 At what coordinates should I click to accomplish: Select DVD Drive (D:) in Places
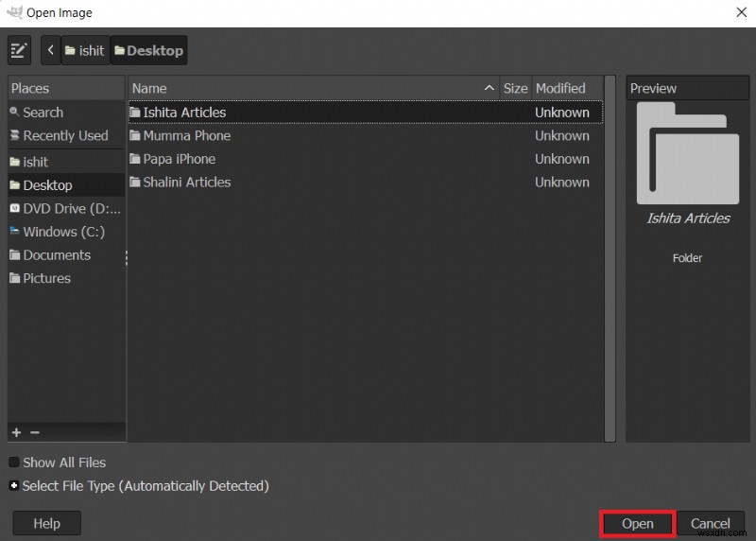pyautogui.click(x=66, y=208)
